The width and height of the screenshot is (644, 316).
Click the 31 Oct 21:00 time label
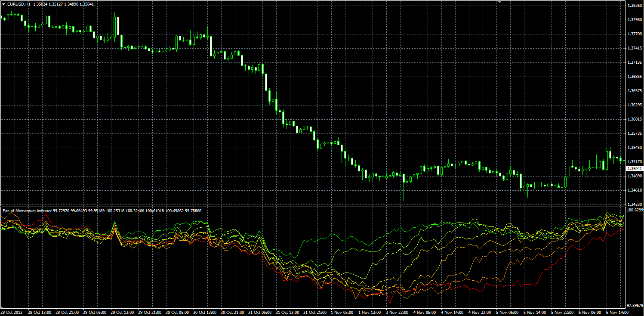click(x=315, y=312)
